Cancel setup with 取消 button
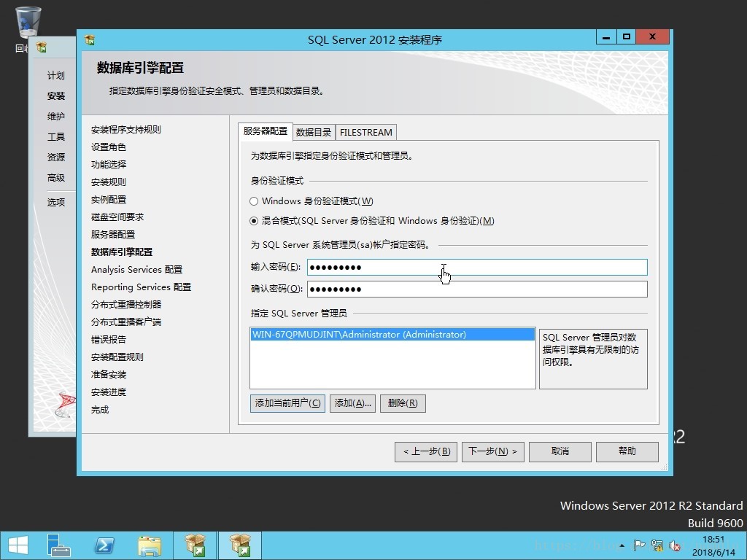Image resolution: width=747 pixels, height=560 pixels. (560, 451)
